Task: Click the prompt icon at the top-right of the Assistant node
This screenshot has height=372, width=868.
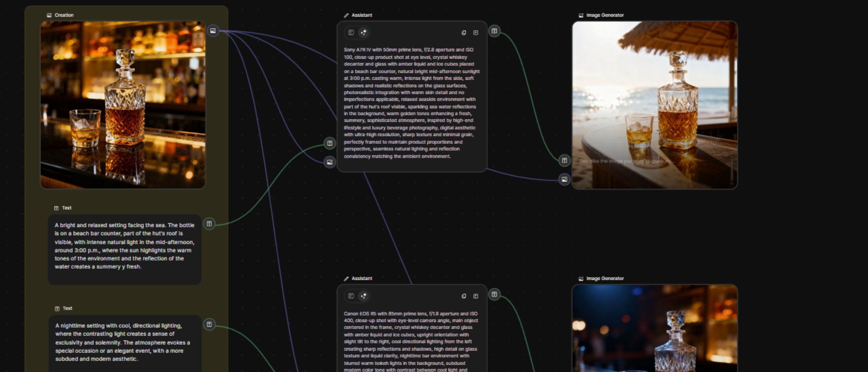Action: point(476,33)
